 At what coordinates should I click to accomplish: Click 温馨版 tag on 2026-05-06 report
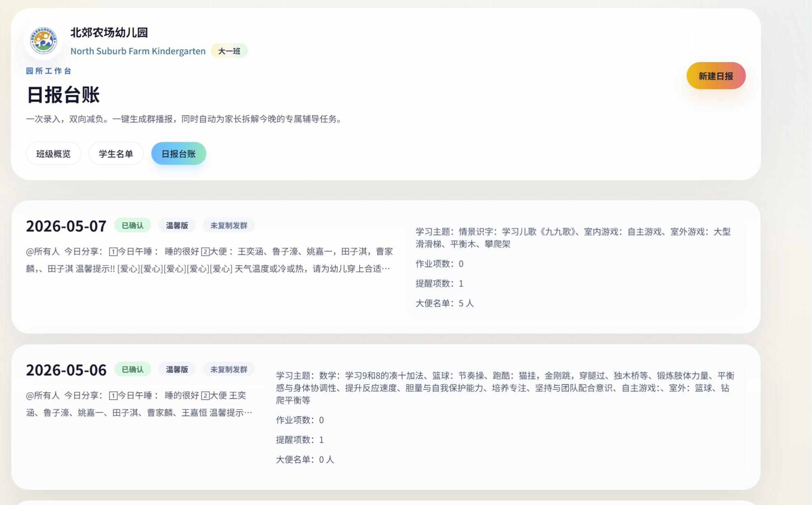point(177,370)
